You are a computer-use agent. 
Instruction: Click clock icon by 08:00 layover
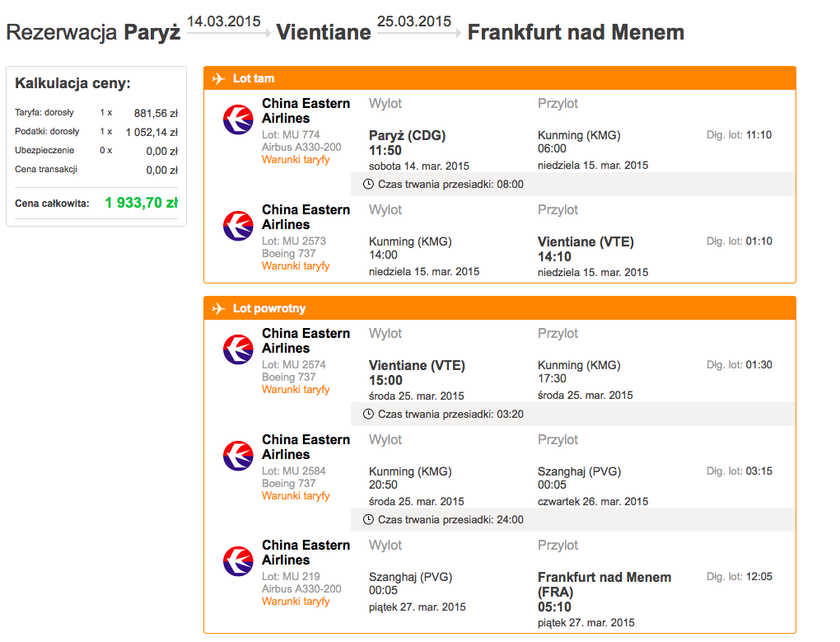click(368, 185)
